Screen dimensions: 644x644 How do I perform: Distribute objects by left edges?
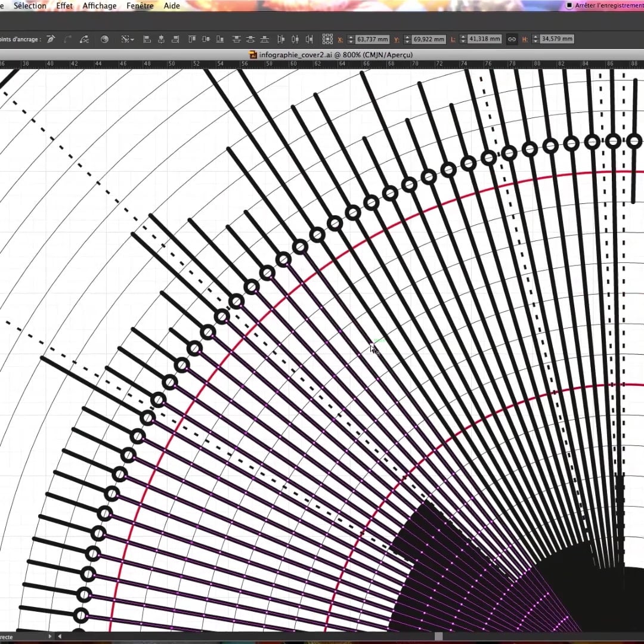281,39
